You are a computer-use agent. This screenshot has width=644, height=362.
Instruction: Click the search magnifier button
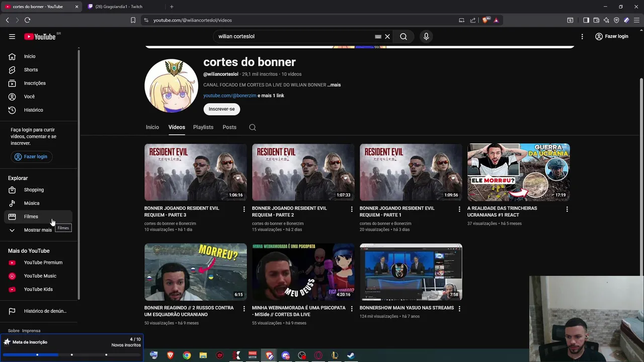coord(404,36)
